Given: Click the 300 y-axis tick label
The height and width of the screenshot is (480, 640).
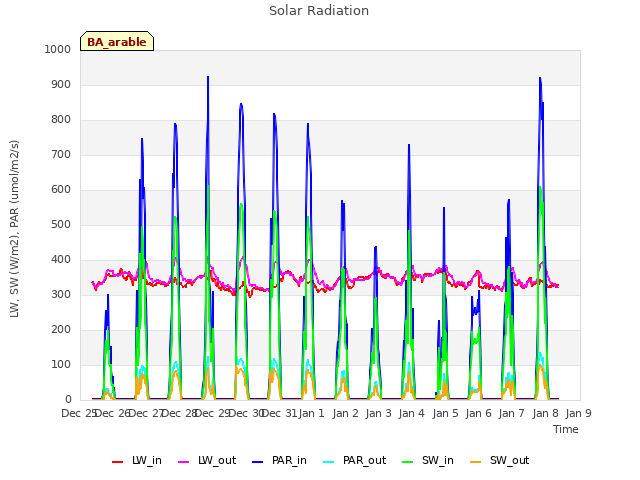Looking at the screenshot, I should 61,295.
